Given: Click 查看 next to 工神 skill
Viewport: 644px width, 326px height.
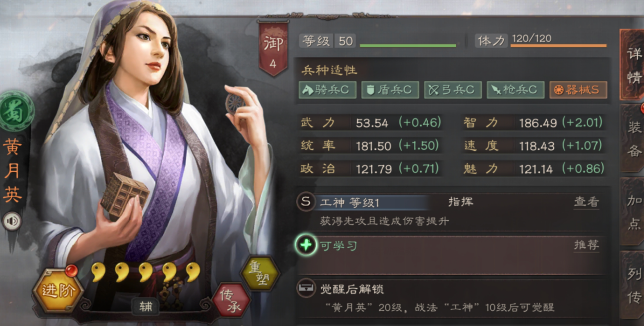Looking at the screenshot, I should pyautogui.click(x=587, y=202).
